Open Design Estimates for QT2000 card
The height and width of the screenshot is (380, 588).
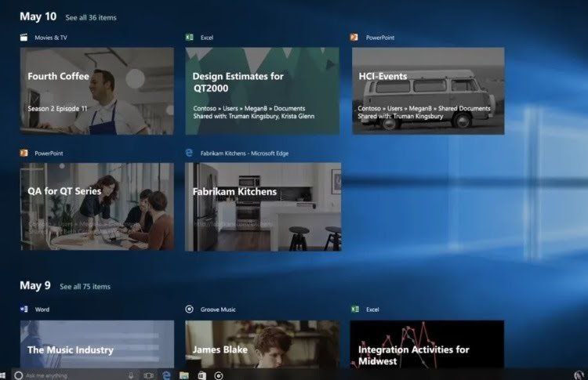coord(262,91)
